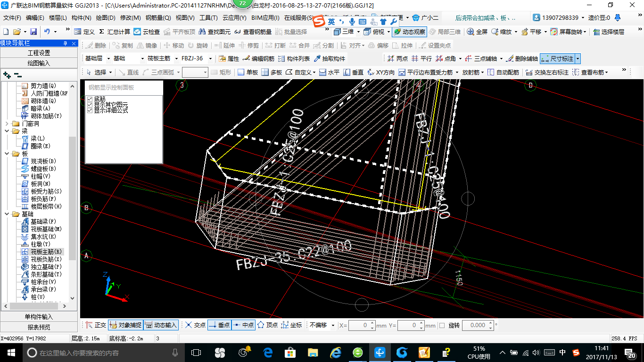Click the save file icon
The image size is (644, 362).
click(33, 32)
